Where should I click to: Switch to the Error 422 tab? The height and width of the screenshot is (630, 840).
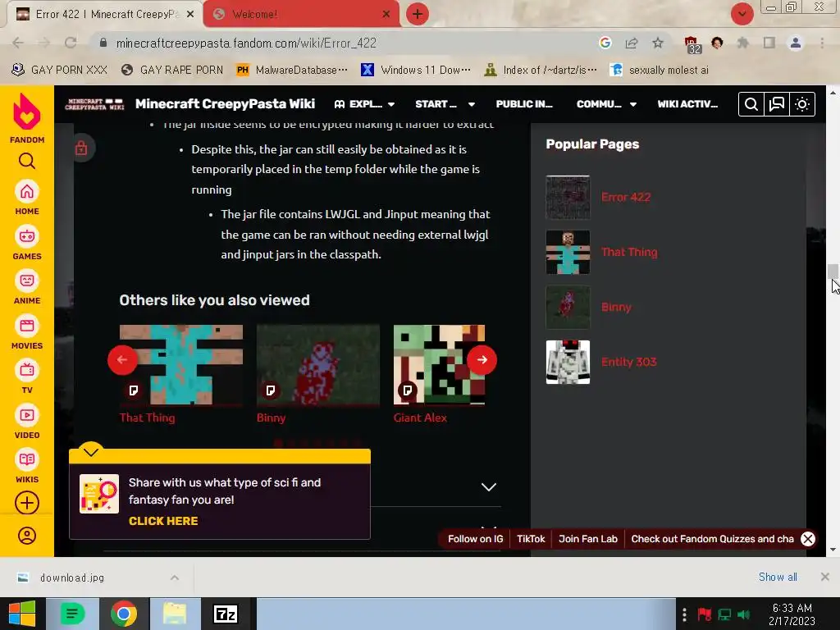point(105,14)
